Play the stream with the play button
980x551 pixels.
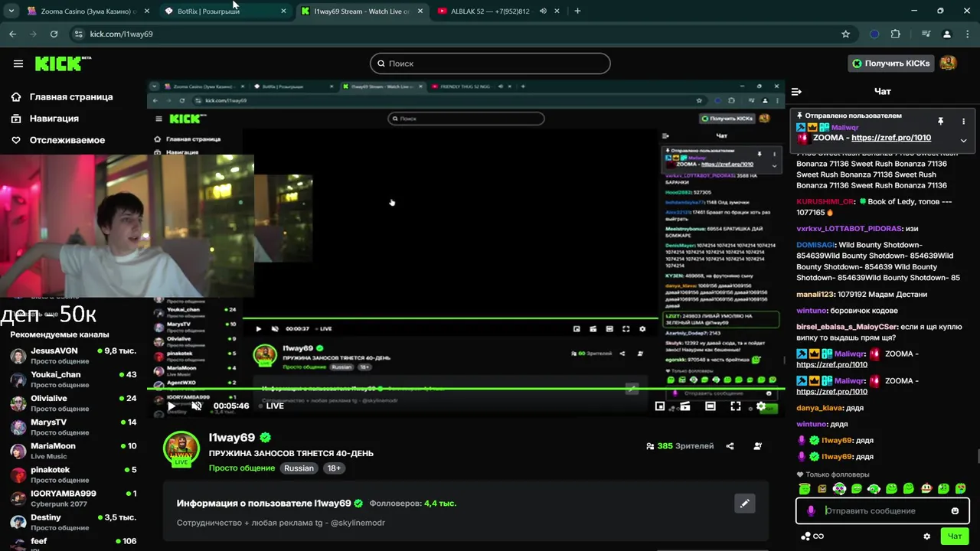coord(171,406)
